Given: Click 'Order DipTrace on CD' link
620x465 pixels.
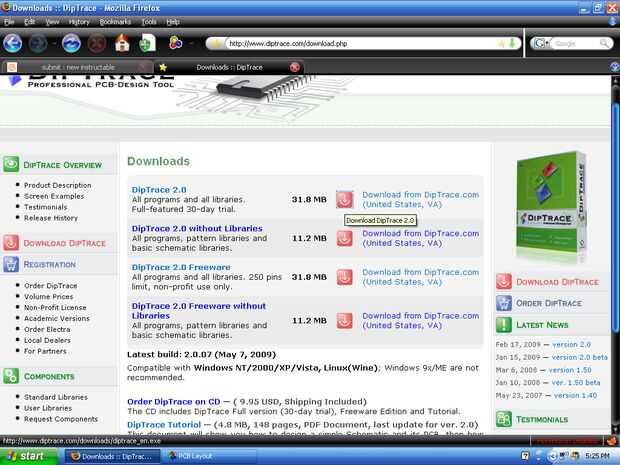Looking at the screenshot, I should pos(174,402).
